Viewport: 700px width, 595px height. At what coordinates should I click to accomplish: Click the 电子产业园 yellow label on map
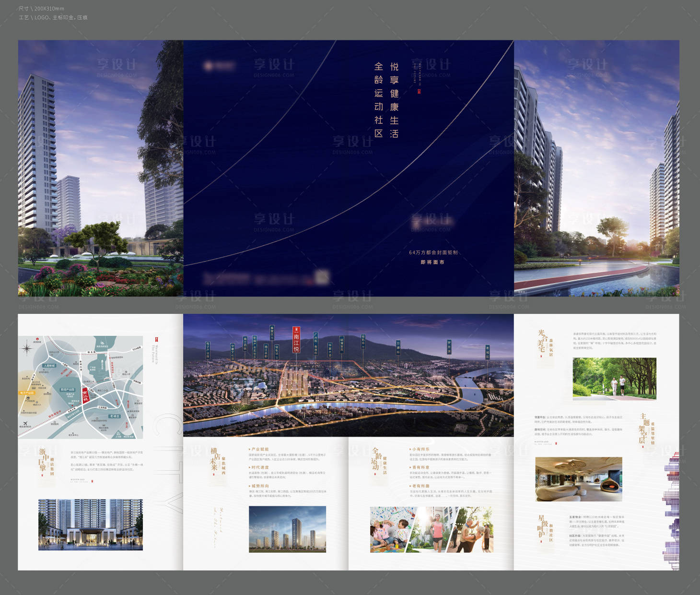click(27, 393)
